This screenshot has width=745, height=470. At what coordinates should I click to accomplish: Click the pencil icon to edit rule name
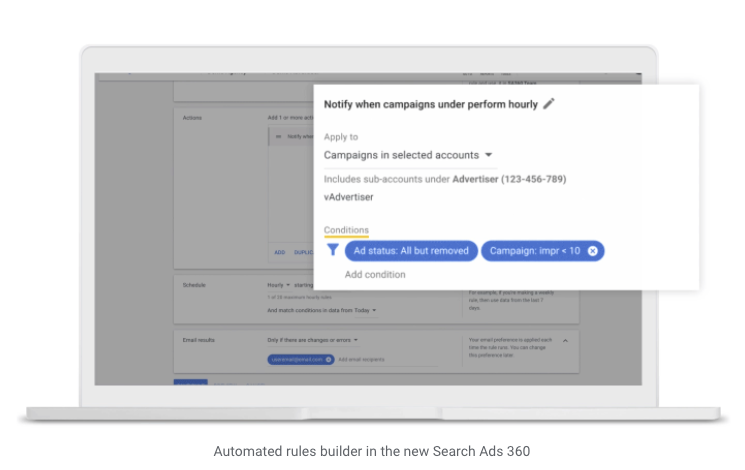548,104
